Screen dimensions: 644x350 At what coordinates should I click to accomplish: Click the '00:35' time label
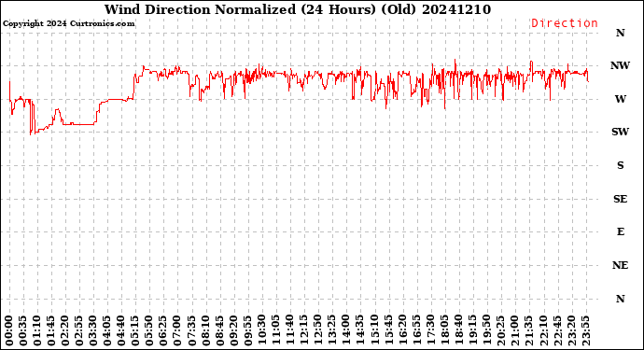point(24,330)
